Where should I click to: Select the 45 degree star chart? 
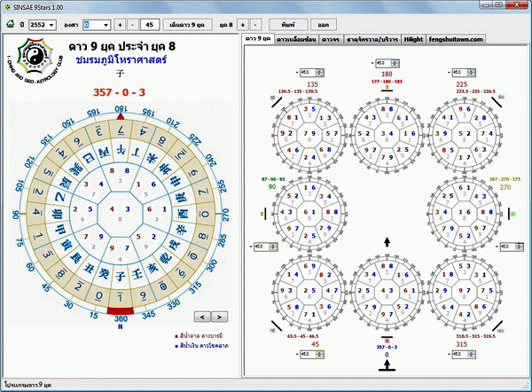click(309, 291)
